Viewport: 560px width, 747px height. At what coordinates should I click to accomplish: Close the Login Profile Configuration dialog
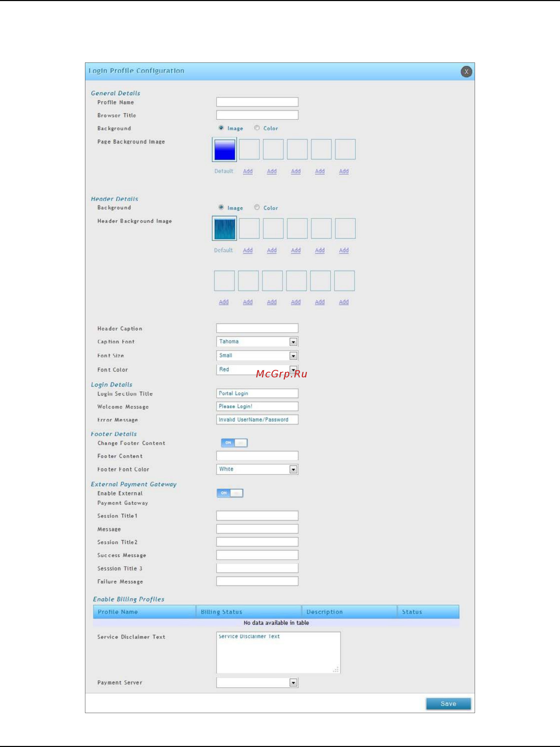click(466, 72)
